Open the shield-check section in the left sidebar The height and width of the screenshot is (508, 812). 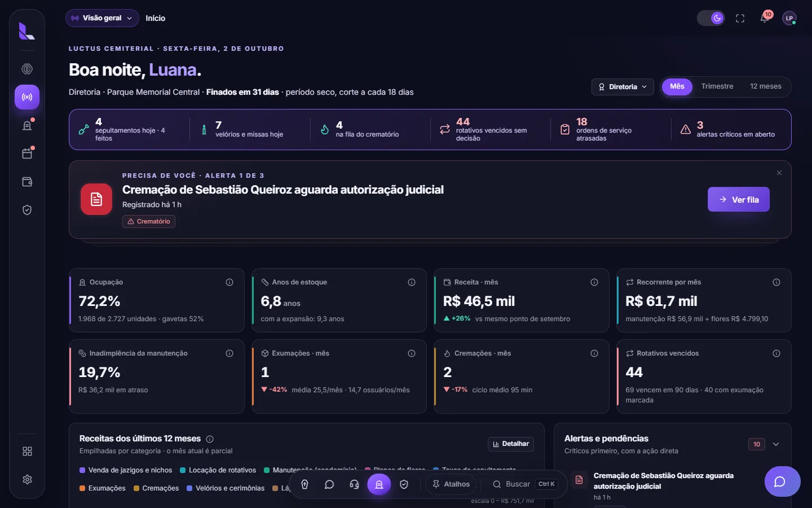click(x=27, y=210)
